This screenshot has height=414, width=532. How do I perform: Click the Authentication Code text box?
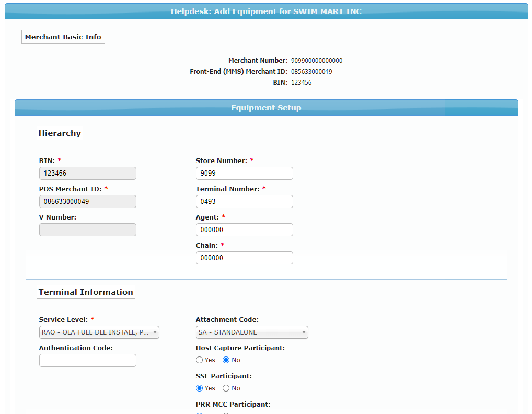pyautogui.click(x=88, y=360)
